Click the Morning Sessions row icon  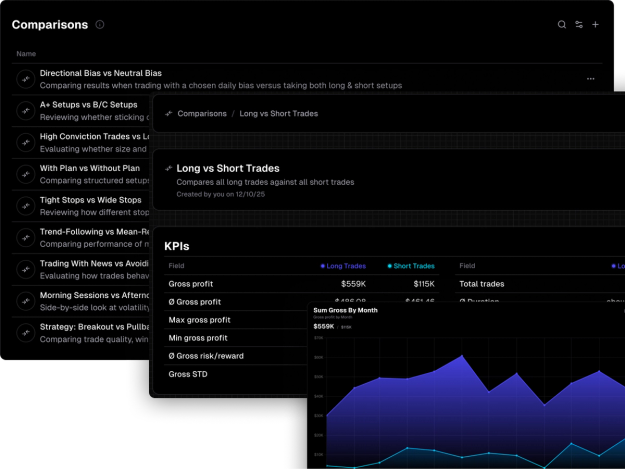(x=26, y=301)
